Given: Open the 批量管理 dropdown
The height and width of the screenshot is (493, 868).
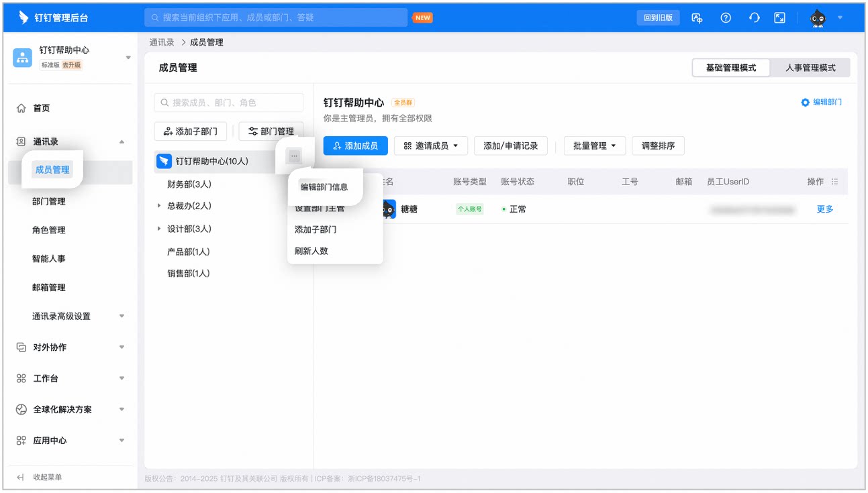Looking at the screenshot, I should point(595,146).
